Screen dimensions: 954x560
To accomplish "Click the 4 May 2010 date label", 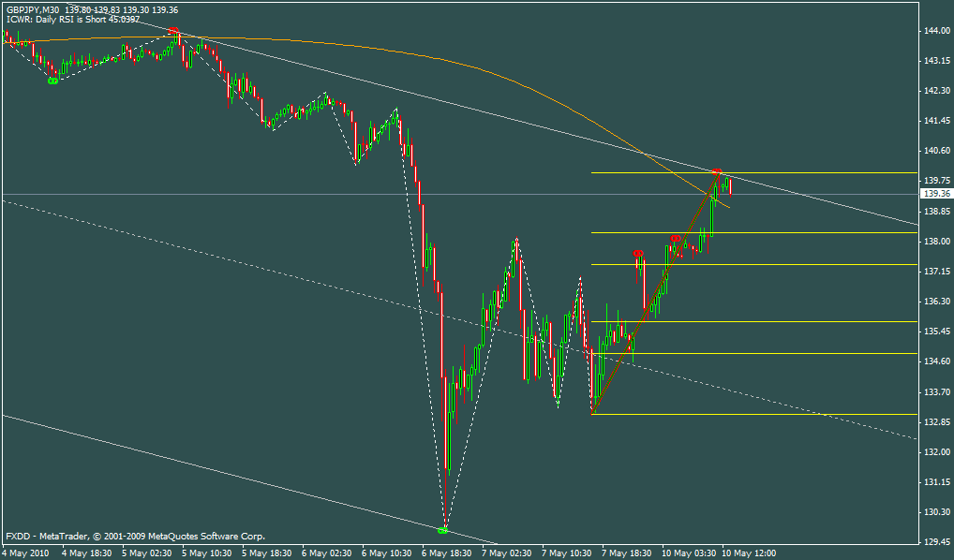I will 26,553.
